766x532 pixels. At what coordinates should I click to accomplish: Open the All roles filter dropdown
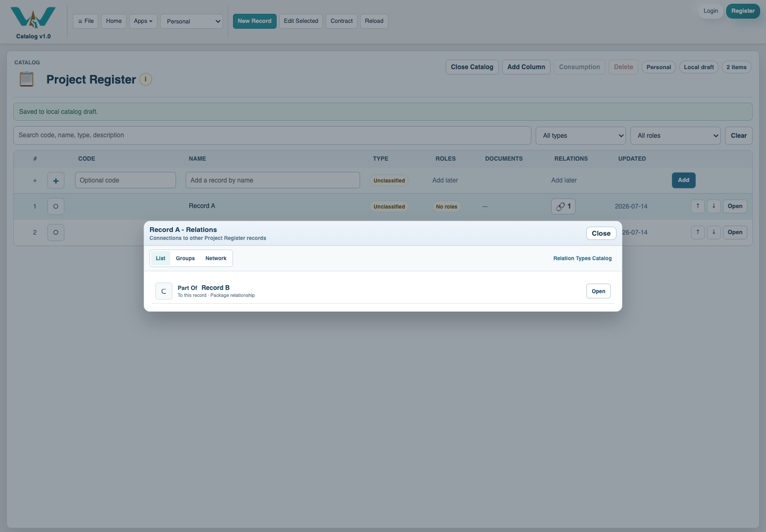[676, 136]
